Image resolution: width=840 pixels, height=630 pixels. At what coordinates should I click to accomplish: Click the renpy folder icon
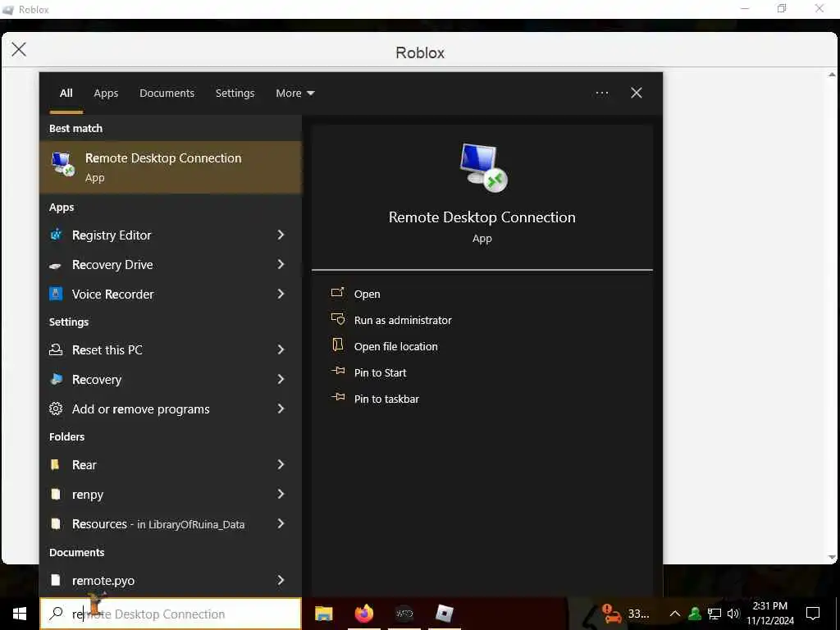[x=55, y=494]
